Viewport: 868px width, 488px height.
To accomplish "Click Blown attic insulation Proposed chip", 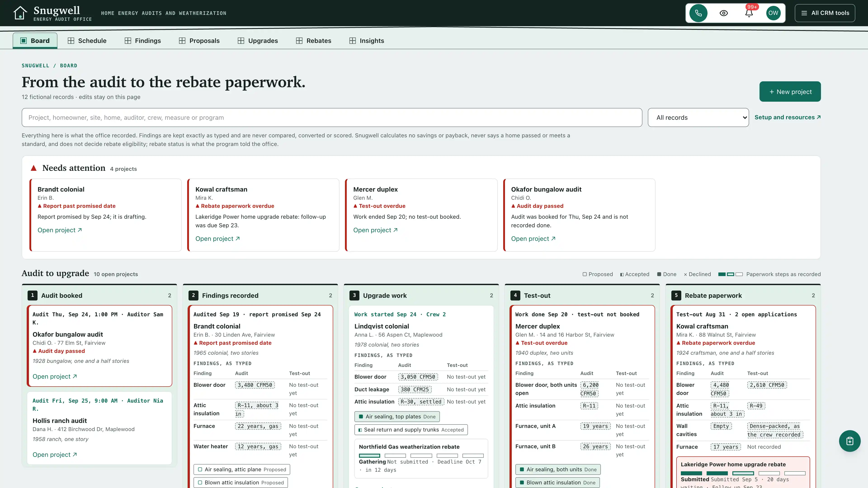I will 241,483.
